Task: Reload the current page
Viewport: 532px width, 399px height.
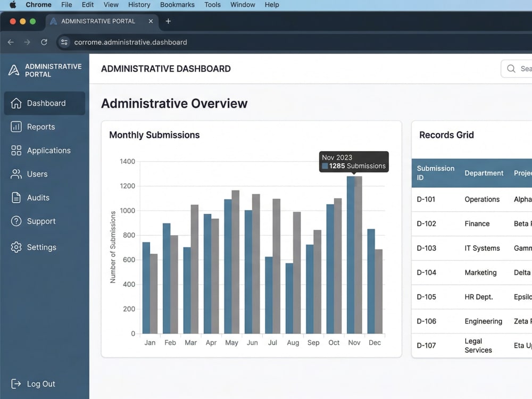Action: point(44,42)
